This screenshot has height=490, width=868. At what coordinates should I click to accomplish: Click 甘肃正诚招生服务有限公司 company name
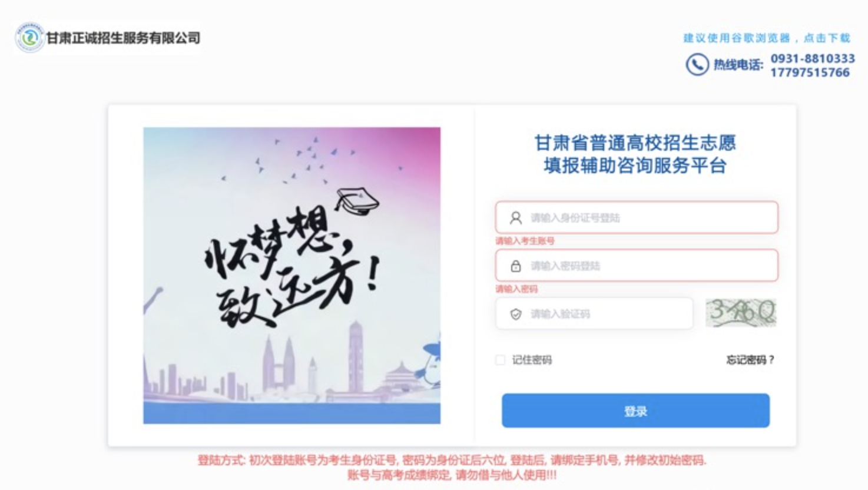coord(123,38)
